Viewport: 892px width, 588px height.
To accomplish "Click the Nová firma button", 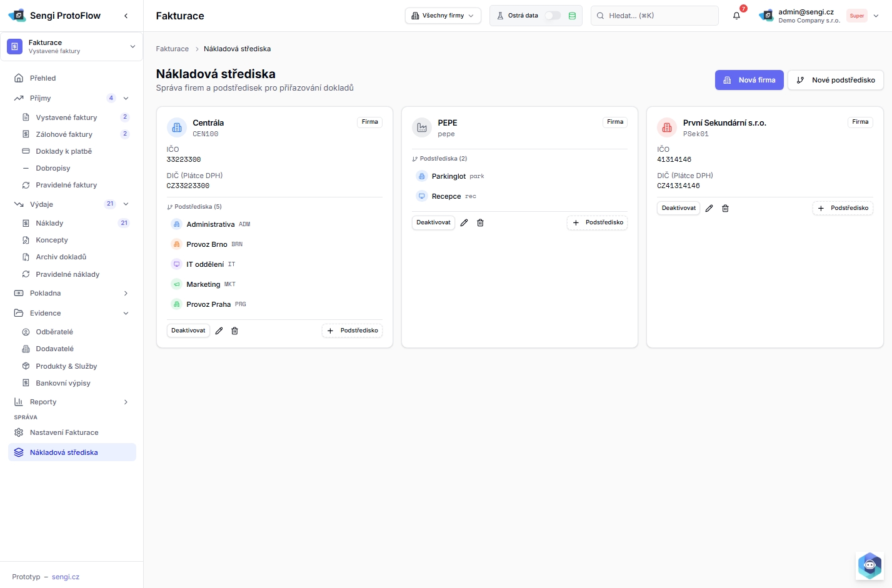I will click(749, 80).
